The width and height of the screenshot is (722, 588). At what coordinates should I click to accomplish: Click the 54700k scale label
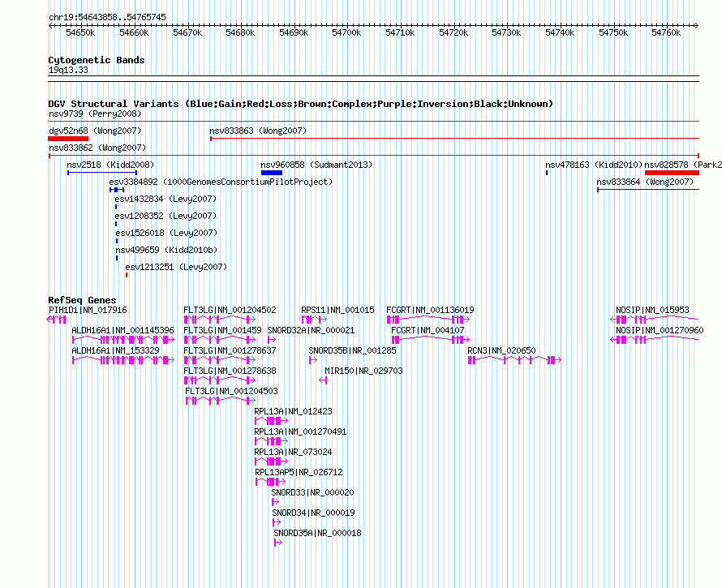tap(346, 32)
